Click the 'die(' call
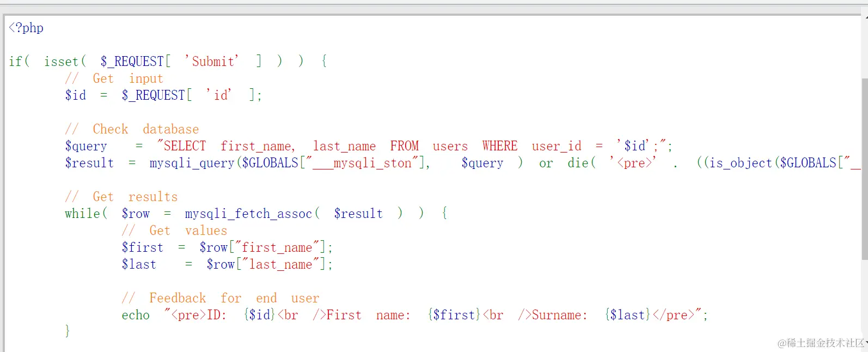Screen dimensions: 868x352 pos(582,163)
